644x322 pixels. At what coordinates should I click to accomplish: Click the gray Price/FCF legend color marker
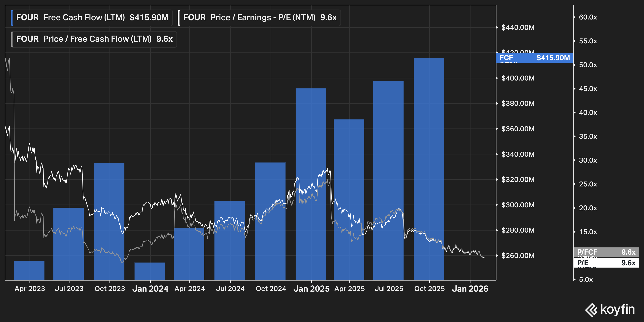pos(12,39)
